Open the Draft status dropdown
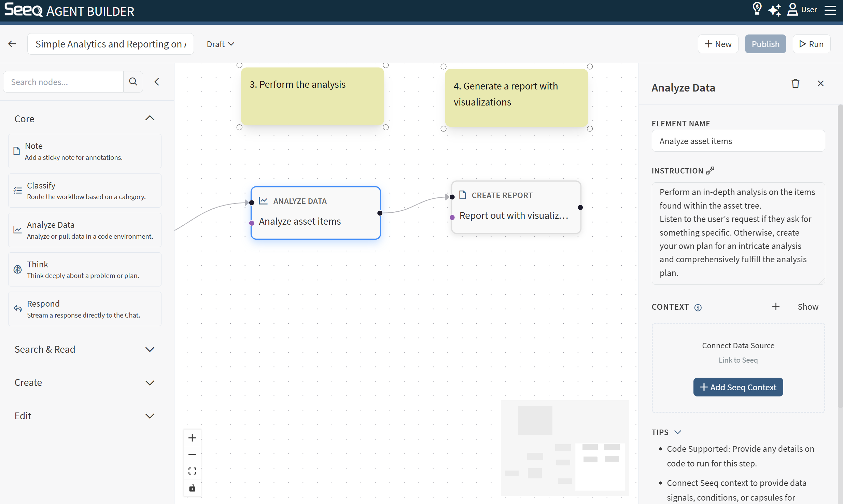Screen dimensions: 843x504 pos(220,44)
